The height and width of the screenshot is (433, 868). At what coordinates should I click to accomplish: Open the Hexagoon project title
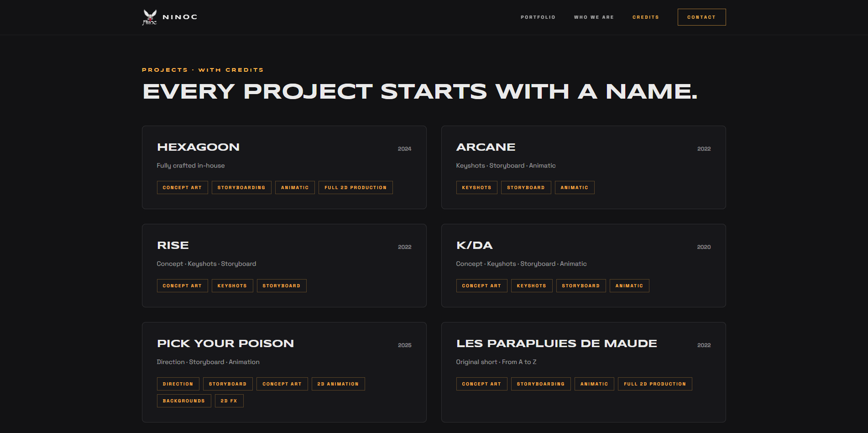pyautogui.click(x=198, y=147)
